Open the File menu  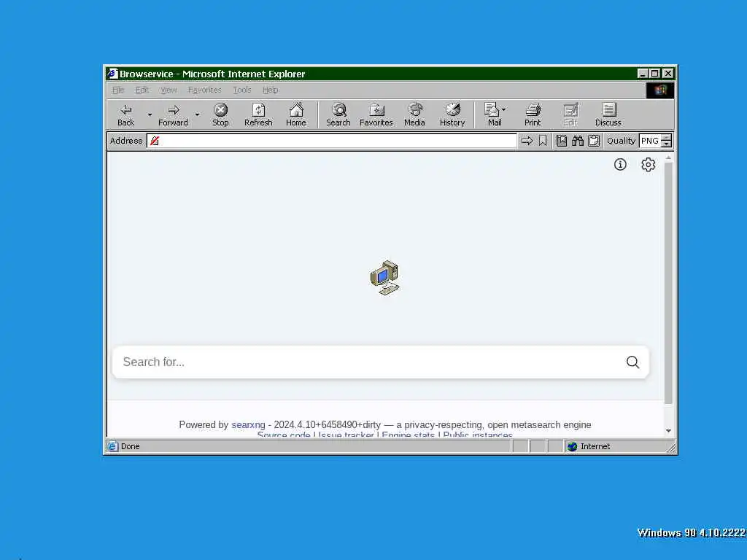coord(118,90)
